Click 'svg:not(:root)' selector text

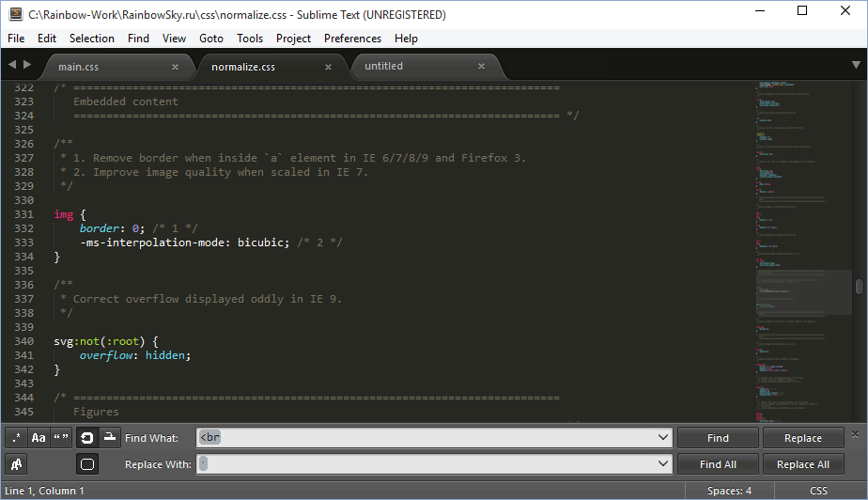coord(99,341)
